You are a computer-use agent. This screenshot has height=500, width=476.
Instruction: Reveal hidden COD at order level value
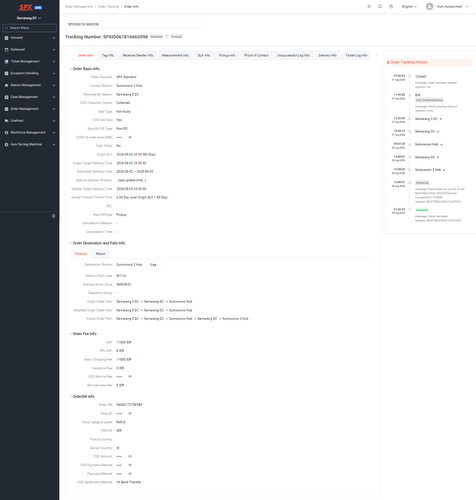130,137
